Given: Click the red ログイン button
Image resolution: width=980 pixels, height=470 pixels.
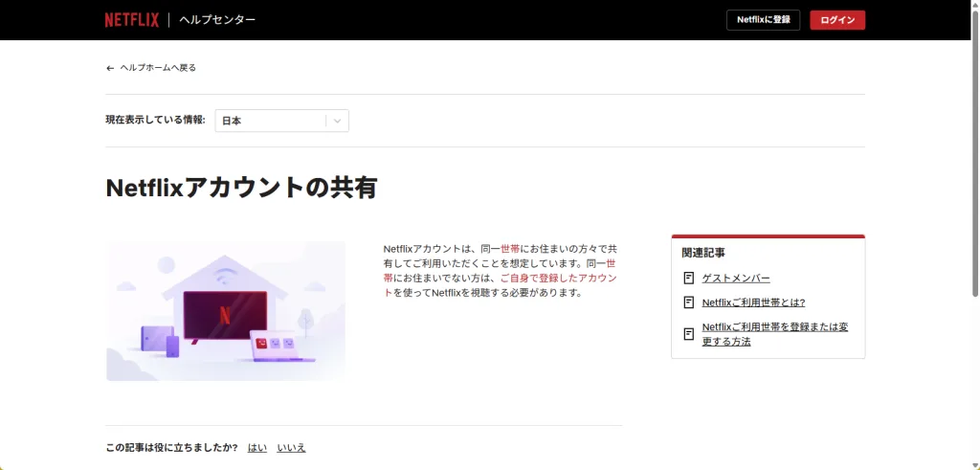Looking at the screenshot, I should coord(837,20).
